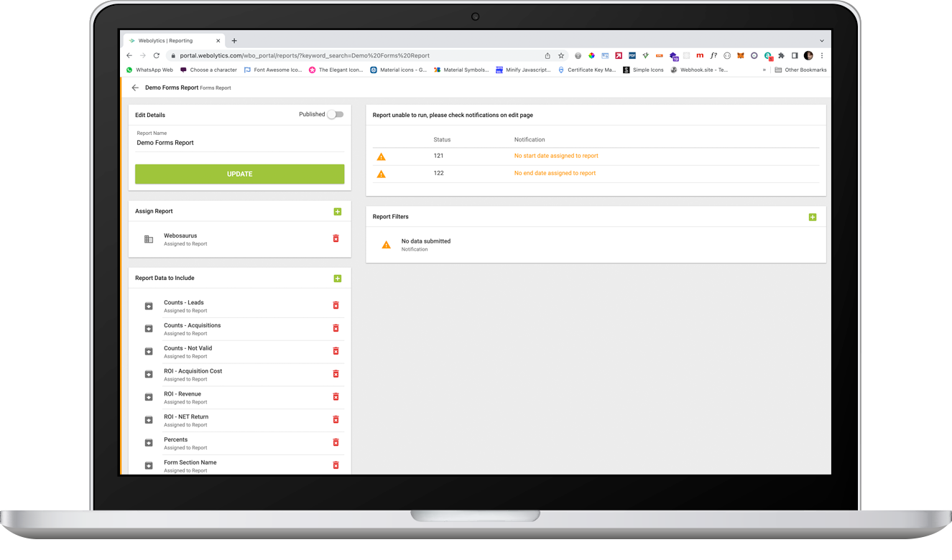Delete the Webosaurus assignment
The width and height of the screenshot is (952, 560).
[x=336, y=238]
